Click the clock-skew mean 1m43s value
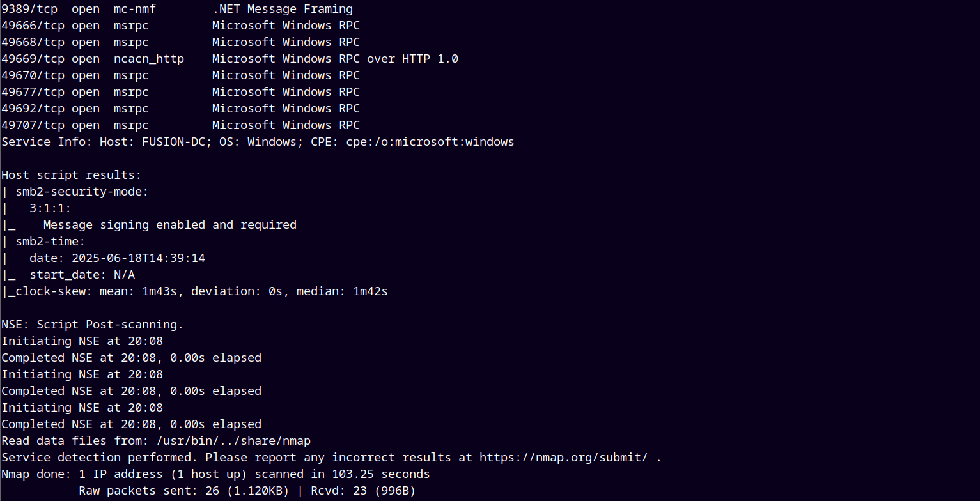Image resolution: width=980 pixels, height=501 pixels. point(159,291)
